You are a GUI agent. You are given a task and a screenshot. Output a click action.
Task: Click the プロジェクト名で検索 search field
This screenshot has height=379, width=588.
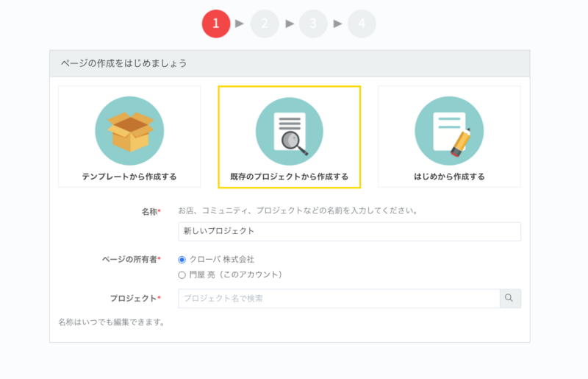tap(339, 298)
